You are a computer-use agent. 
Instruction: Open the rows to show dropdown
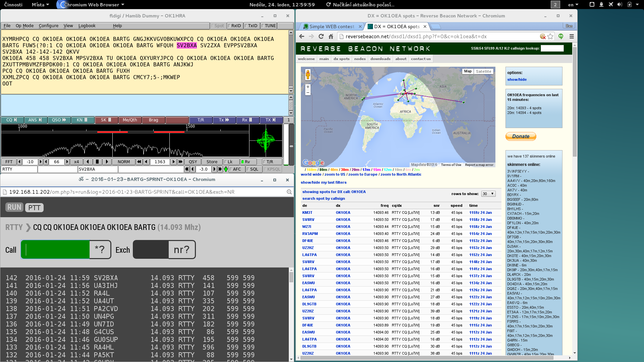pos(488,194)
